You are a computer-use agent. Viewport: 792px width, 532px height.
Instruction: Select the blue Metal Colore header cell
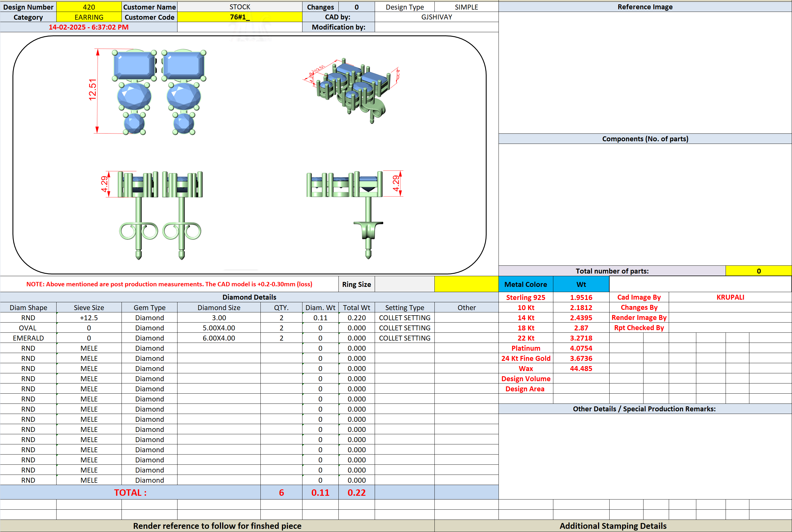click(525, 284)
